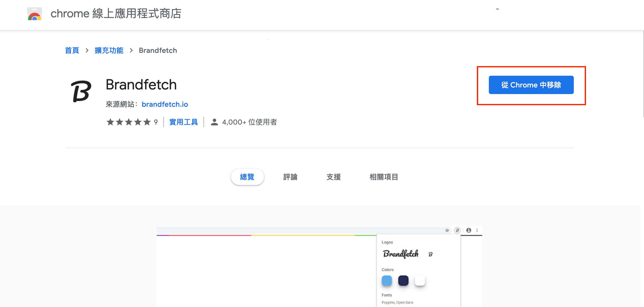The image size is (644, 307).
Task: Click the white color swatch
Action: coord(420,281)
